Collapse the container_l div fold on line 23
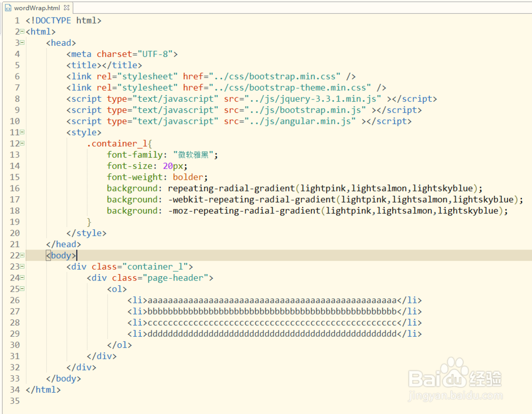Image resolution: width=532 pixels, height=414 pixels. tap(22, 267)
